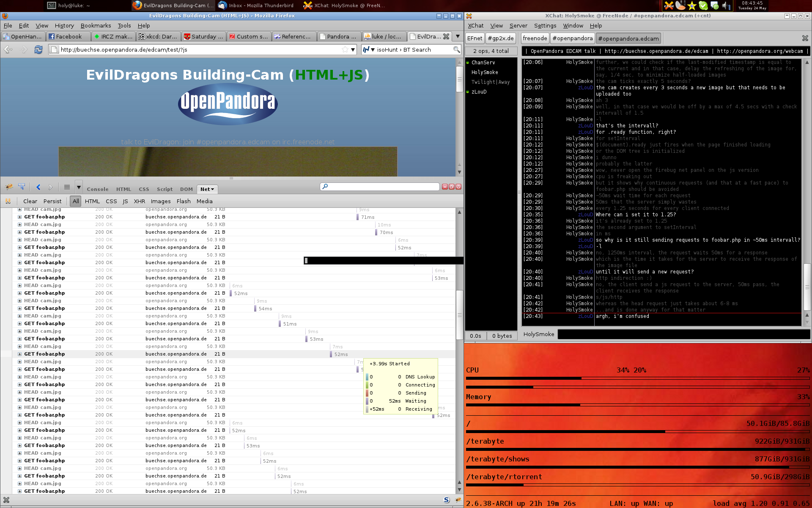Expand the GET foobar.php 54ms request row
This screenshot has width=812, height=508.
(19, 308)
